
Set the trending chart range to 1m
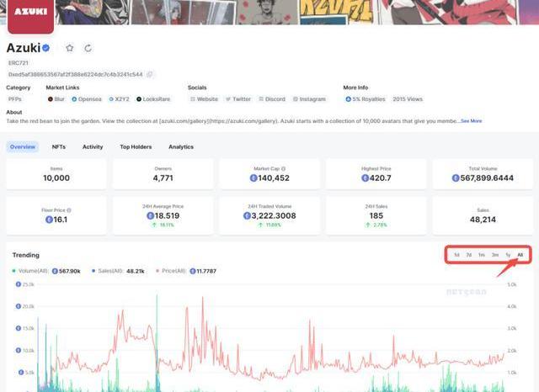coord(482,255)
